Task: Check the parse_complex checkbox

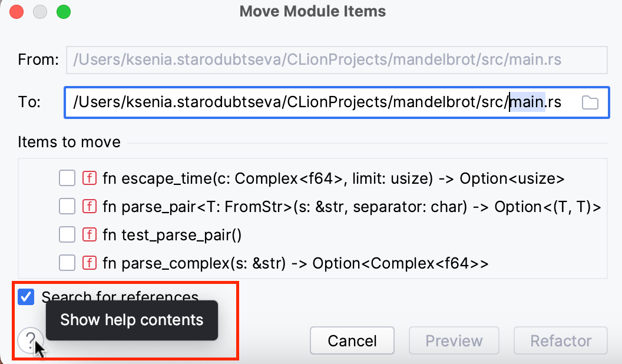Action: click(67, 263)
